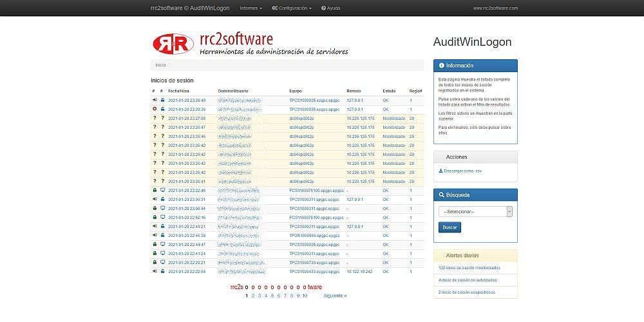The width and height of the screenshot is (644, 322).
Task: Click the unlock icon in the 23:29:36 row
Action: (163, 109)
